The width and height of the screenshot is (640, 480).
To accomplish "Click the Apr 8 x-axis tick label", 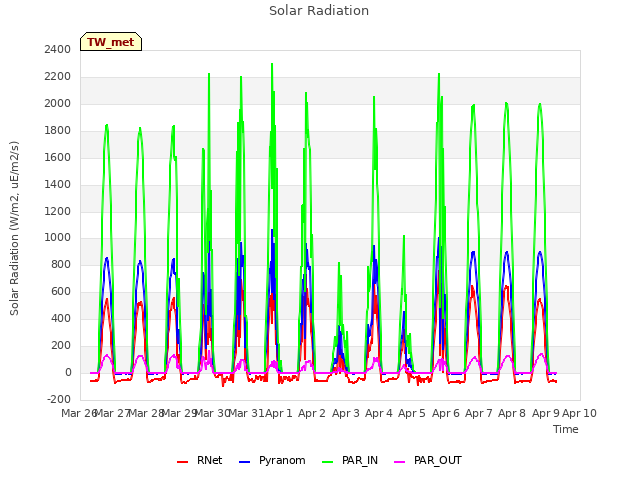I will [x=512, y=413].
